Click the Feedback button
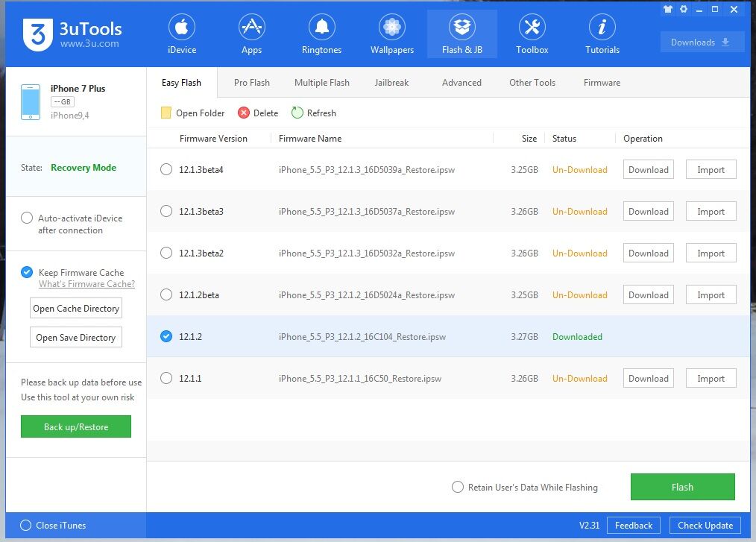 click(634, 525)
